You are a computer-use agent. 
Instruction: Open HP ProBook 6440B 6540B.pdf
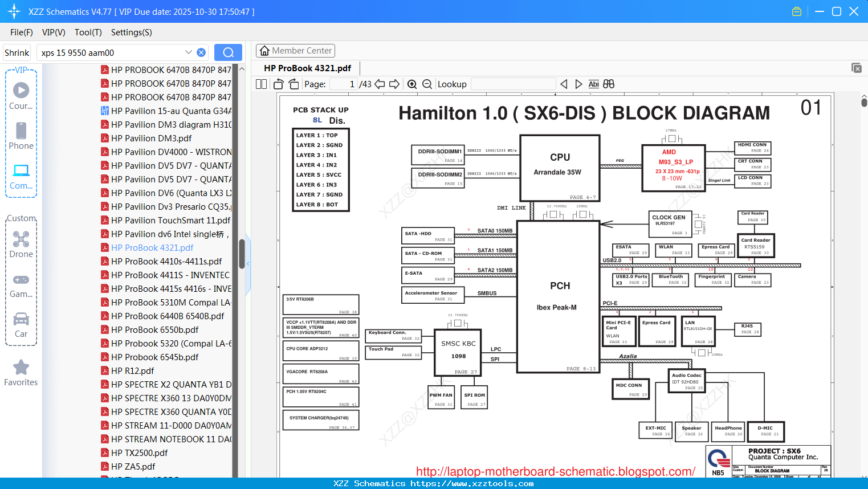coord(168,316)
